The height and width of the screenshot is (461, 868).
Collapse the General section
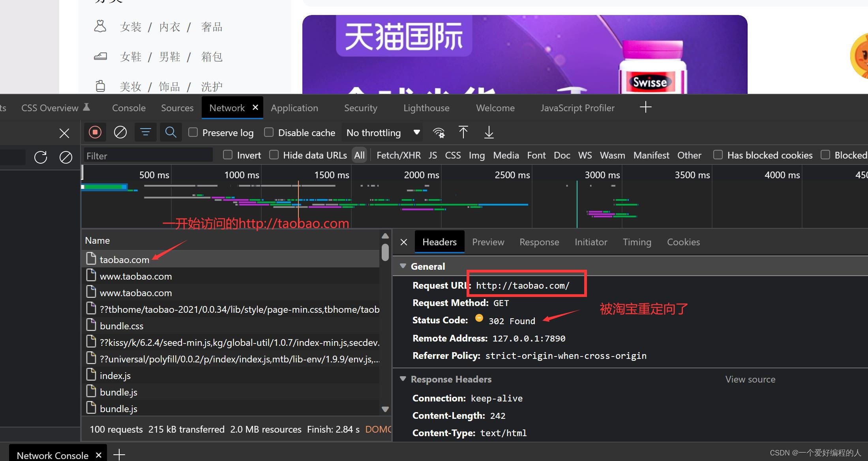403,266
